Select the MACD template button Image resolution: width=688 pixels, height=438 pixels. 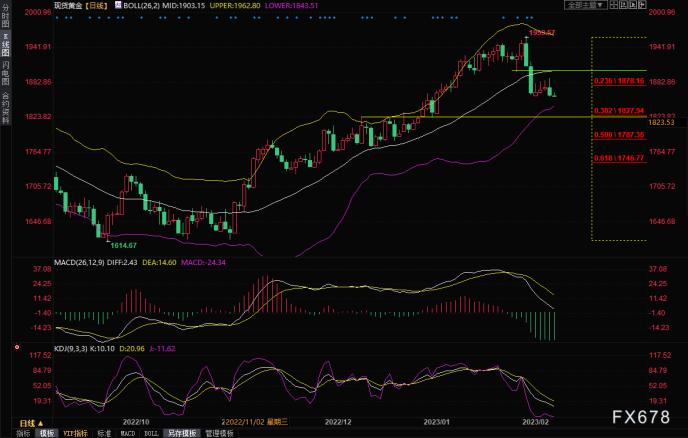[x=128, y=433]
